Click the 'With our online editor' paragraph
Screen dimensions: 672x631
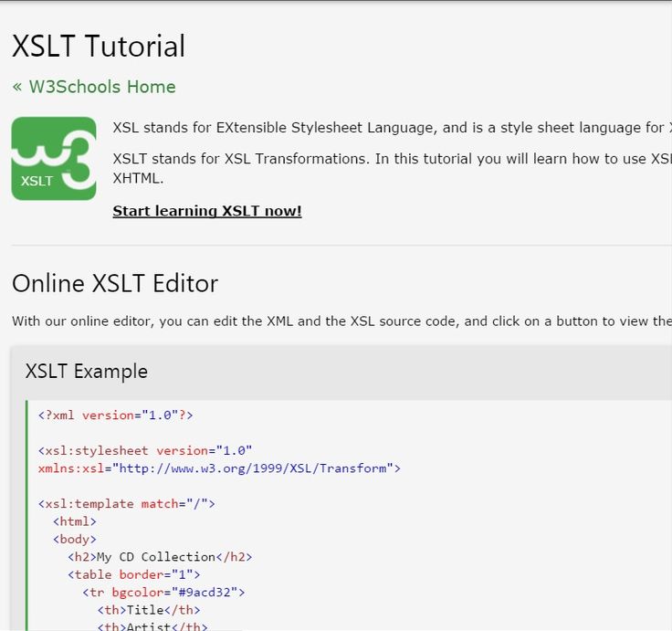coord(342,321)
